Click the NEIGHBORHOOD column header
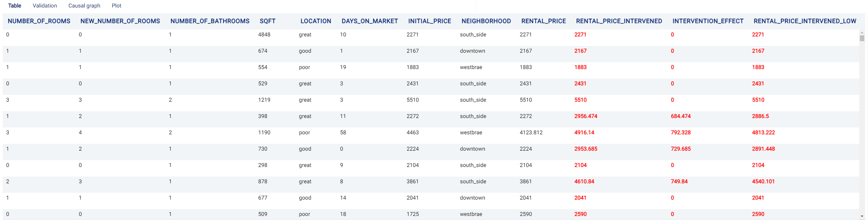868x220 pixels. coord(486,21)
